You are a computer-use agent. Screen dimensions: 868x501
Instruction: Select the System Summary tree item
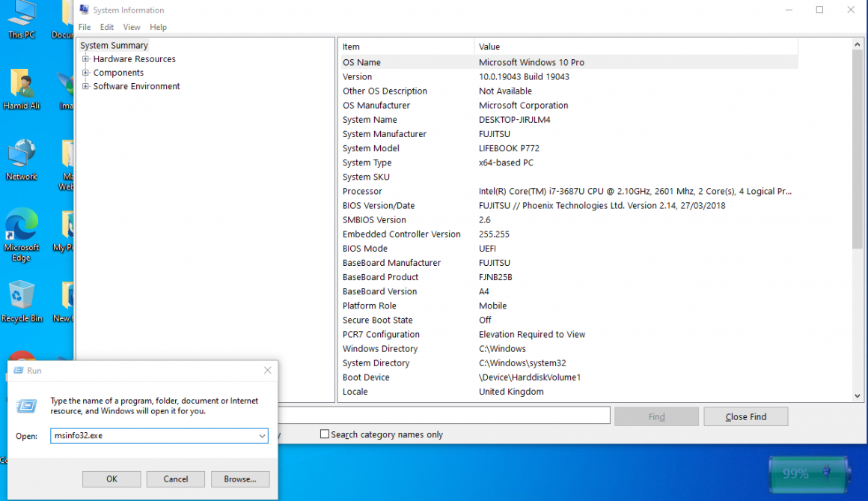[114, 45]
